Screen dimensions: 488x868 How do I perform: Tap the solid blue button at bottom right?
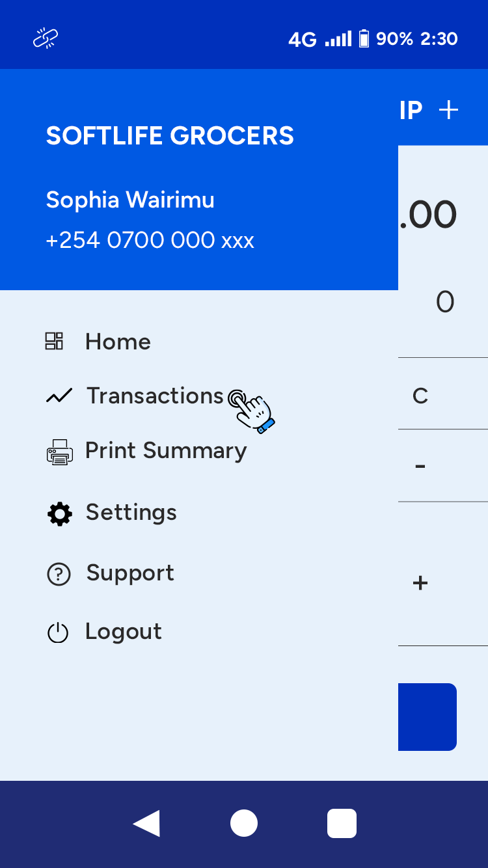point(427,716)
